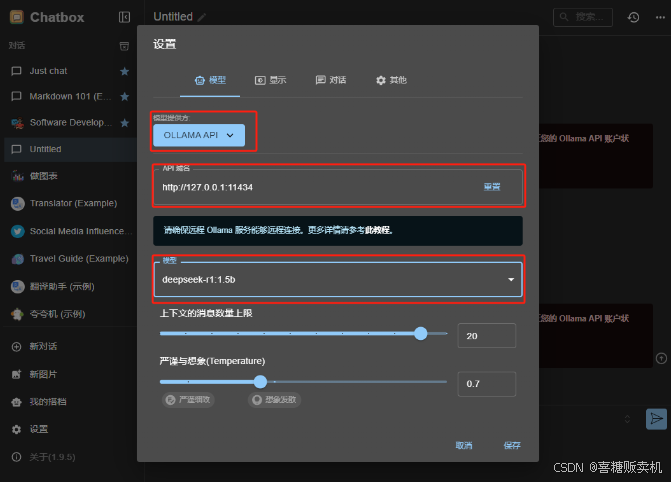Click the 新图片 new image icon

16,375
